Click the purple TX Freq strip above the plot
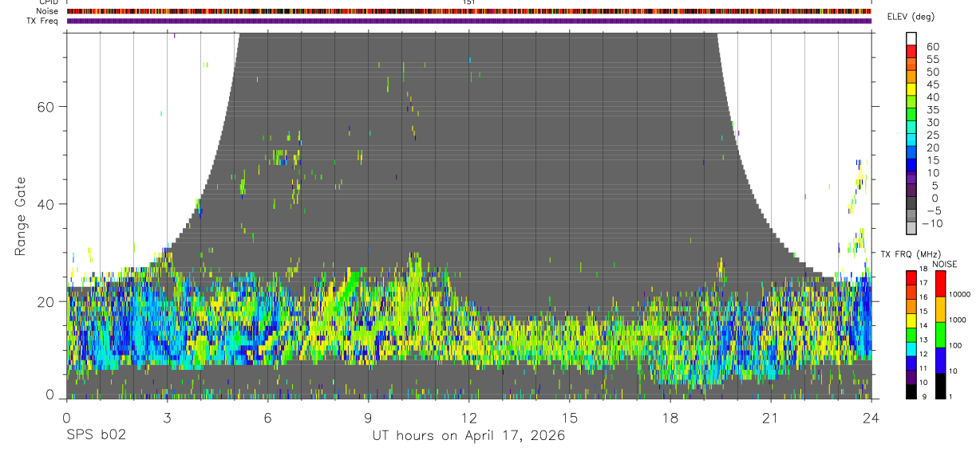This screenshot has width=980, height=452. (469, 21)
